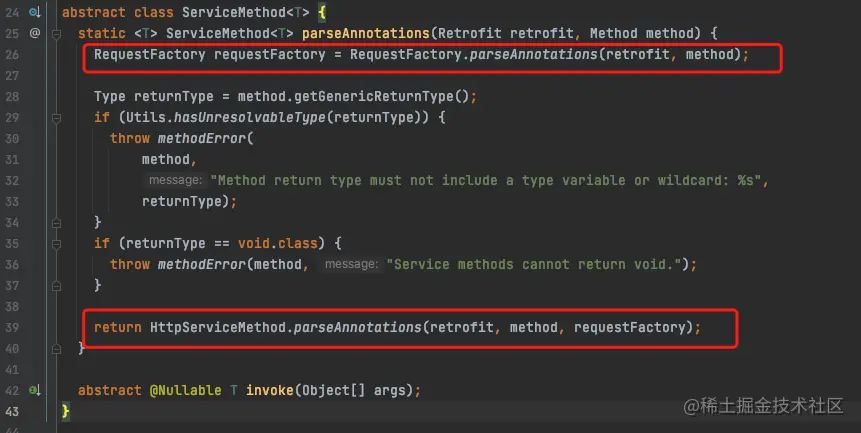861x433 pixels.
Task: Click the "@Nullable" annotation on line 42
Action: 186,390
